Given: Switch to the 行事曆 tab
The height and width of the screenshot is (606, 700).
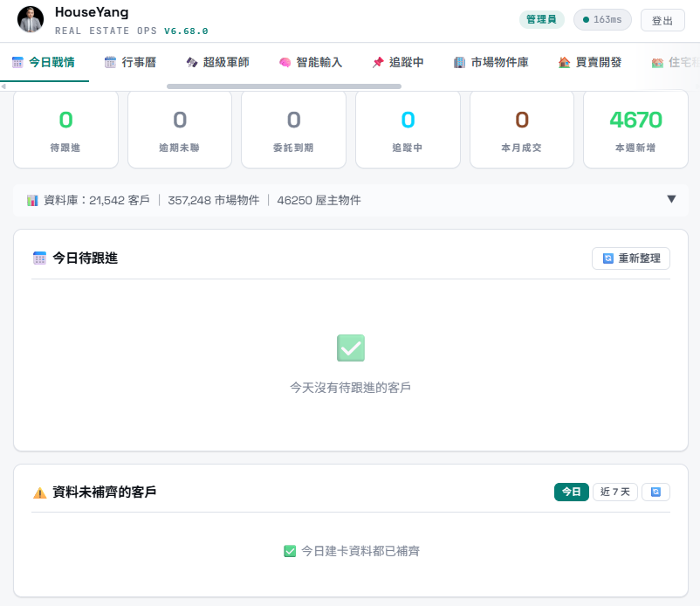Looking at the screenshot, I should [x=130, y=63].
